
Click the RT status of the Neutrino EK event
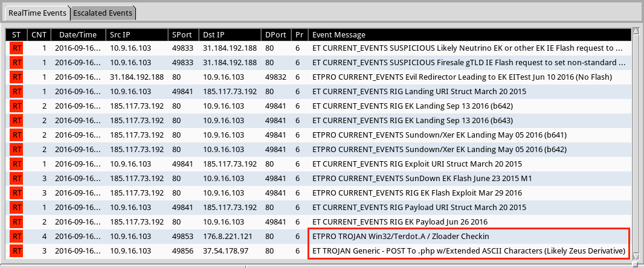pyautogui.click(x=17, y=48)
